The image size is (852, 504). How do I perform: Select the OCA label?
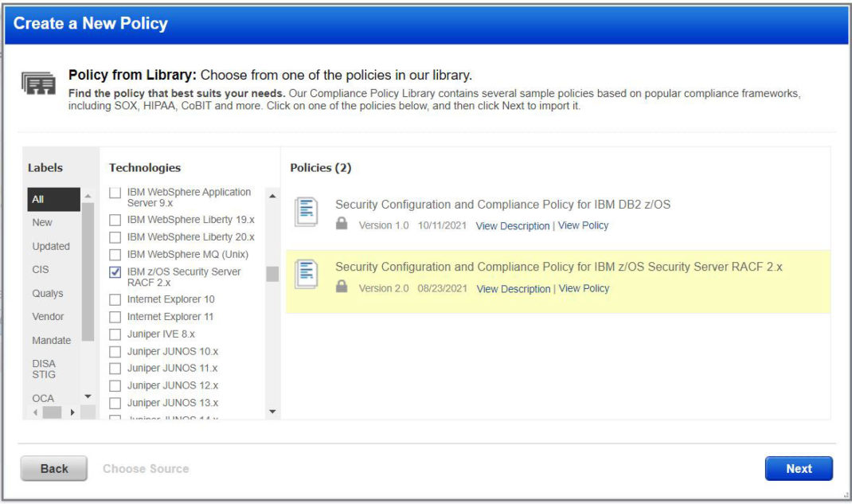tap(43, 399)
